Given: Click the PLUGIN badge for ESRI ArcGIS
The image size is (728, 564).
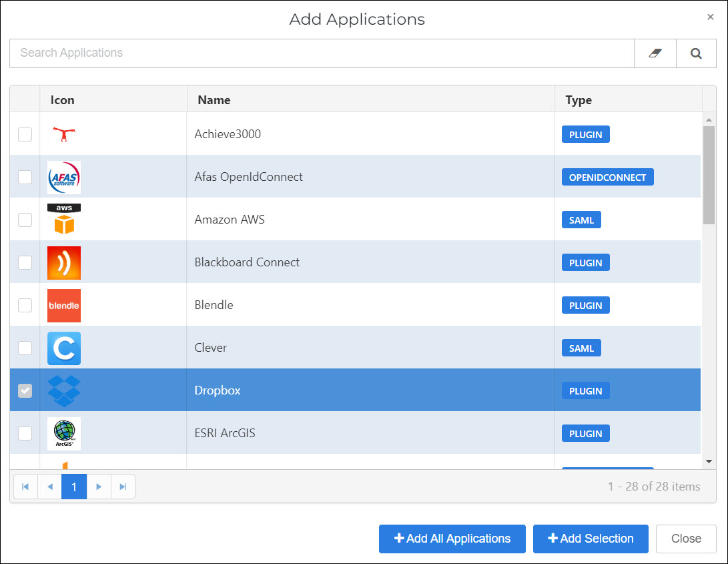Looking at the screenshot, I should pyautogui.click(x=585, y=433).
